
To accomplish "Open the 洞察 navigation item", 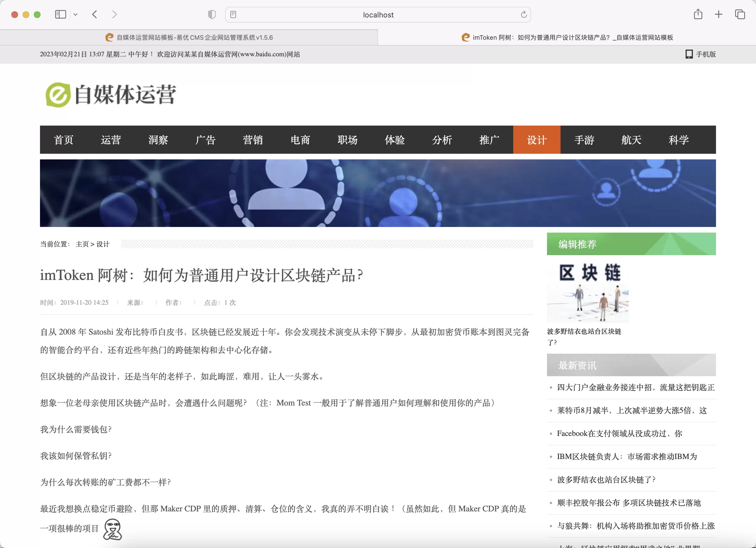I will point(158,140).
